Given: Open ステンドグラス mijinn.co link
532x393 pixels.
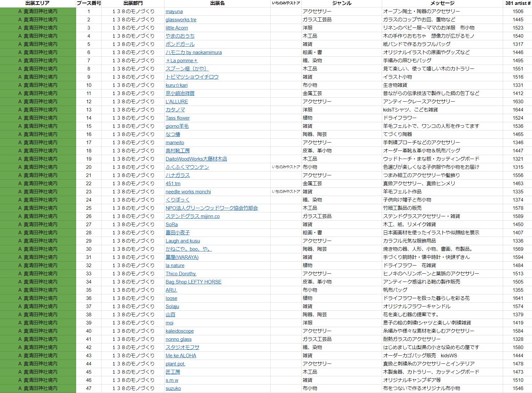Looking at the screenshot, I should pos(193,216).
